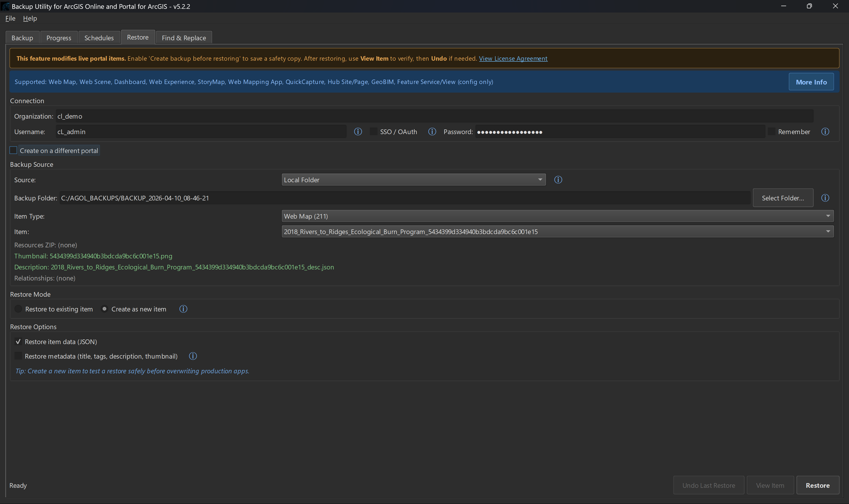
Task: Click info icon beside Source dropdown
Action: (558, 180)
